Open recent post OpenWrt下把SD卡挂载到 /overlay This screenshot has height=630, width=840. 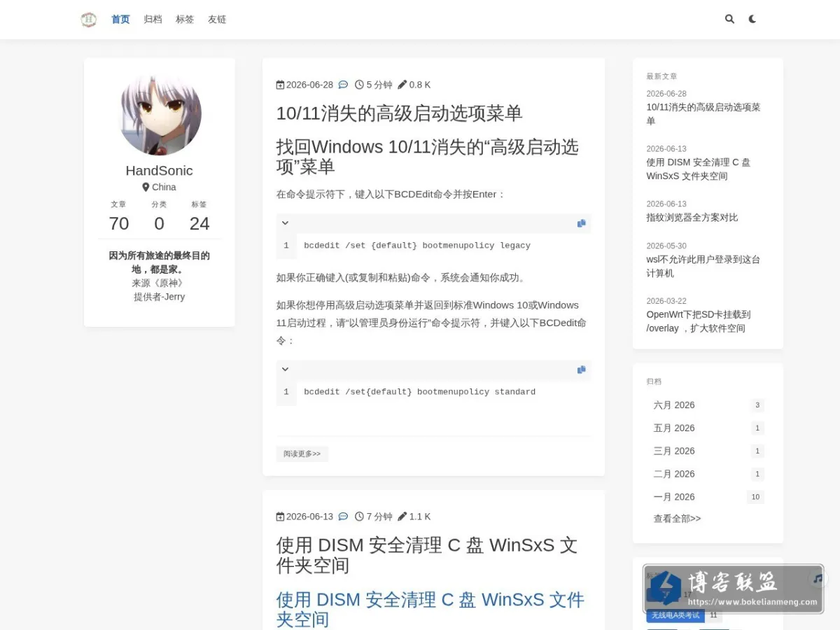coord(698,321)
